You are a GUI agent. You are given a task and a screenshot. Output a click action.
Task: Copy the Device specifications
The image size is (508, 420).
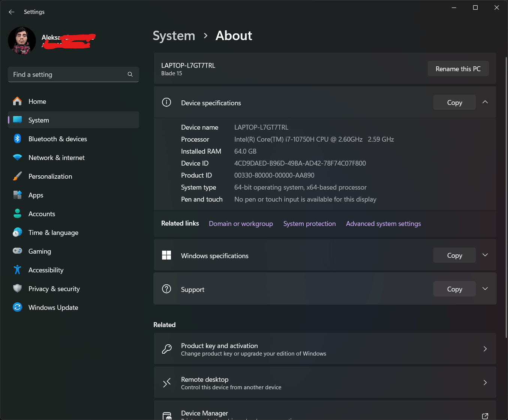(x=454, y=102)
